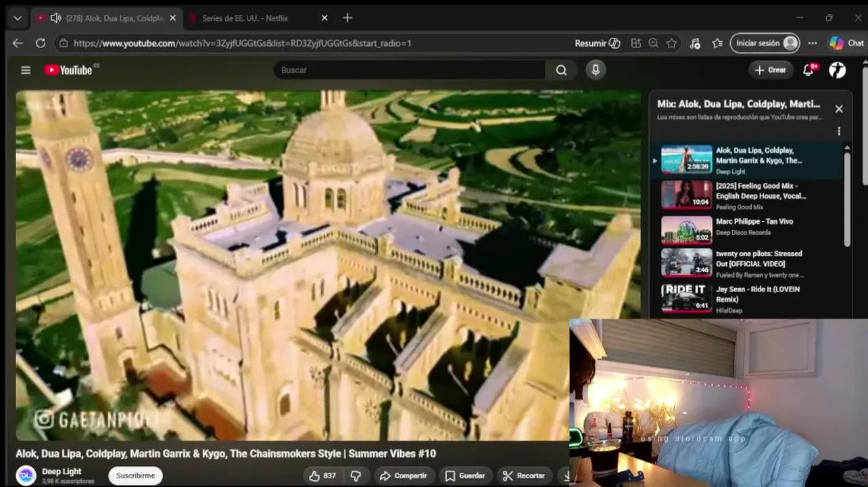
Task: Click the Crear button
Action: [x=771, y=70]
